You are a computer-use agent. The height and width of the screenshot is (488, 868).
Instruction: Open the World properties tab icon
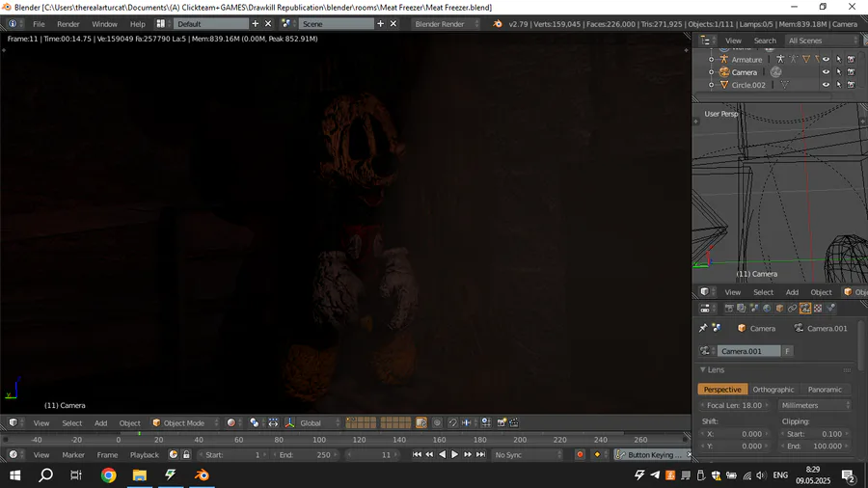click(x=767, y=309)
